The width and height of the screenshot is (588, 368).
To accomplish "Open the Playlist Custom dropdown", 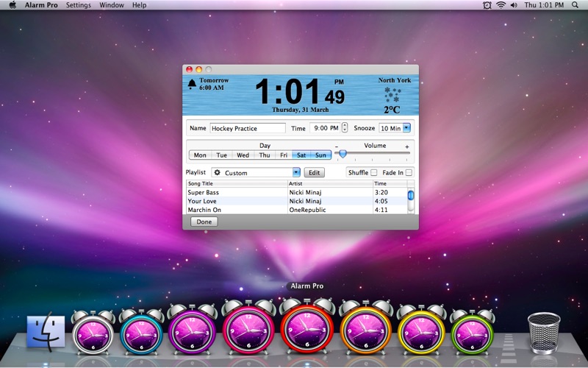I will 256,172.
